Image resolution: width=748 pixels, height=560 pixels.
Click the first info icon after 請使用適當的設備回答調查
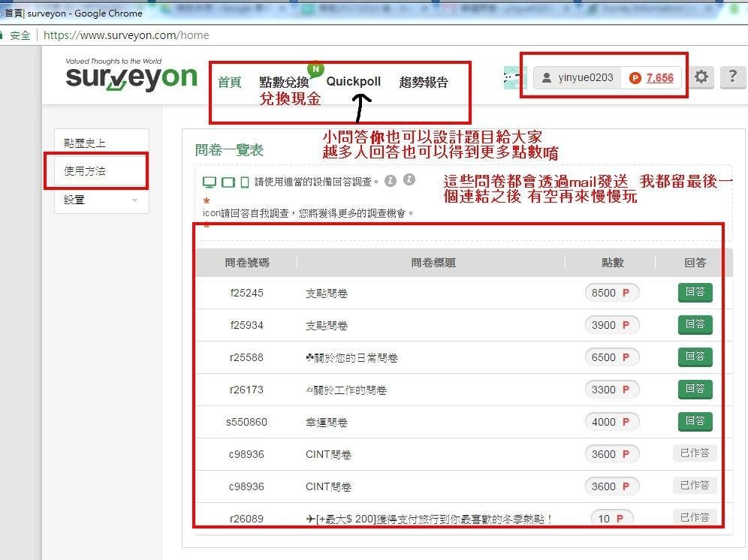(391, 181)
